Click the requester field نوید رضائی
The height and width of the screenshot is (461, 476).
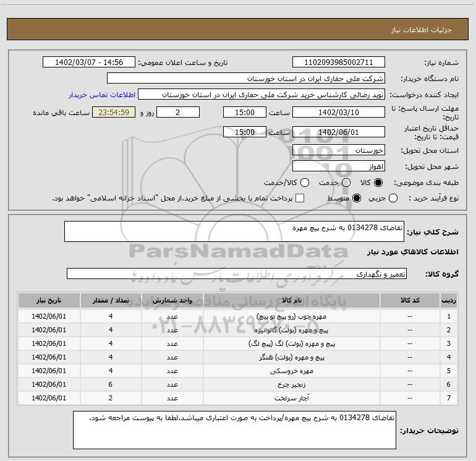[261, 95]
